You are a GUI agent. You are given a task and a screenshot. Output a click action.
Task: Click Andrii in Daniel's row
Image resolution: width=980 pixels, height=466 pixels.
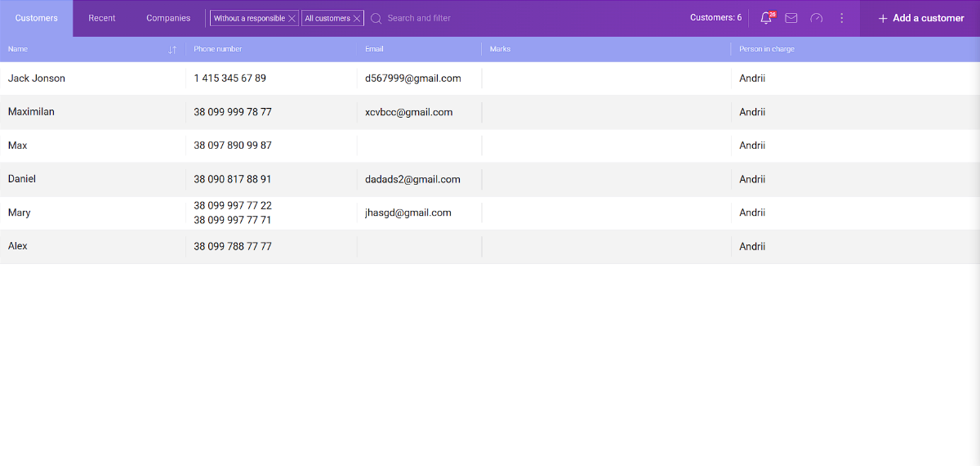[x=752, y=179]
